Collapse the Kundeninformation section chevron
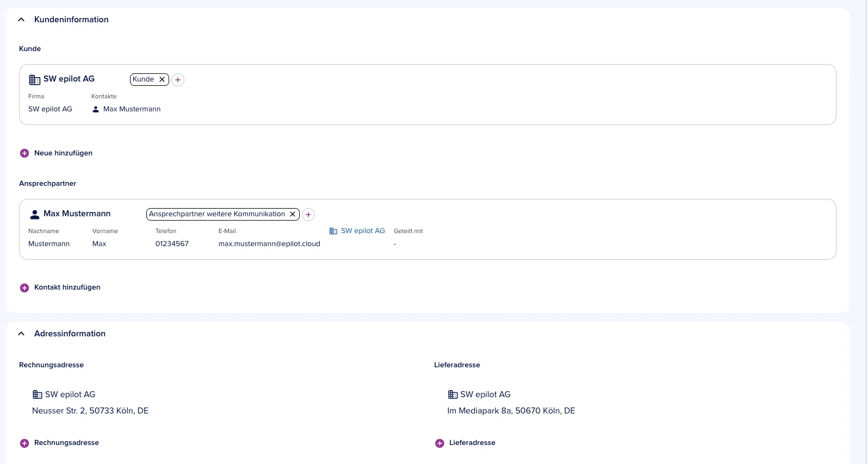Viewport: 868px width, 464px height. tap(21, 20)
